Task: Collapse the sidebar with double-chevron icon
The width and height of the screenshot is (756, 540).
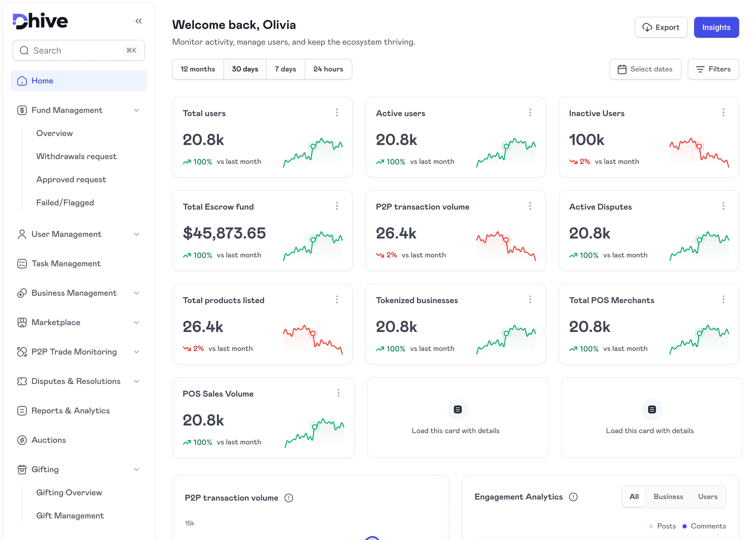Action: coord(139,21)
